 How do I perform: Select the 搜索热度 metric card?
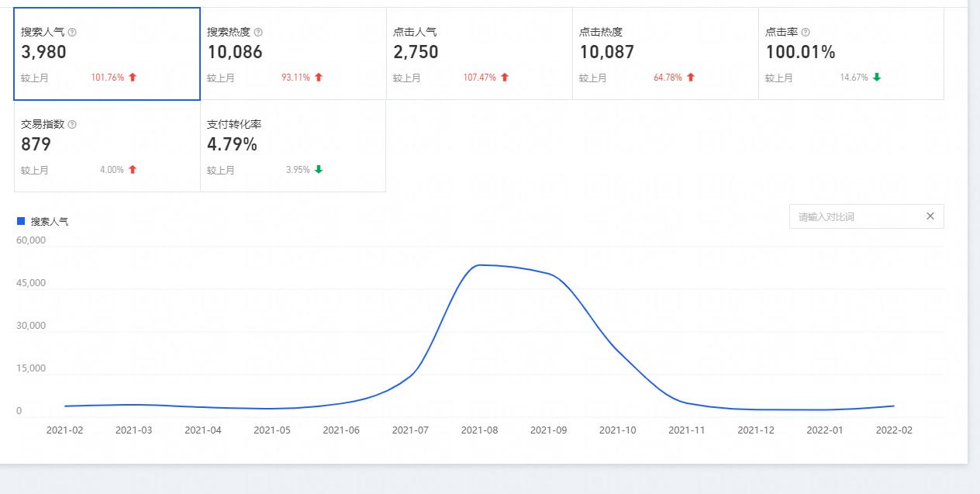coord(293,54)
